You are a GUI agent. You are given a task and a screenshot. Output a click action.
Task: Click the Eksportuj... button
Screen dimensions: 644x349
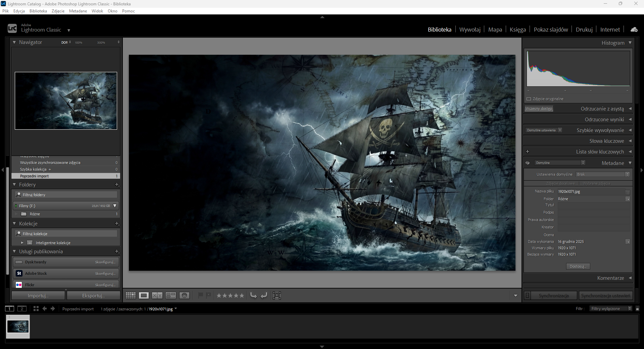94,296
